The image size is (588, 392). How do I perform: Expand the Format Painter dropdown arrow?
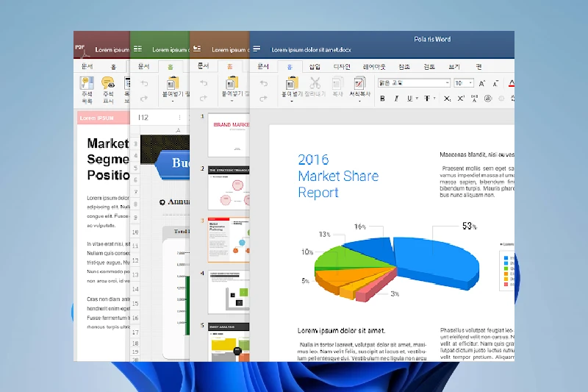[359, 101]
